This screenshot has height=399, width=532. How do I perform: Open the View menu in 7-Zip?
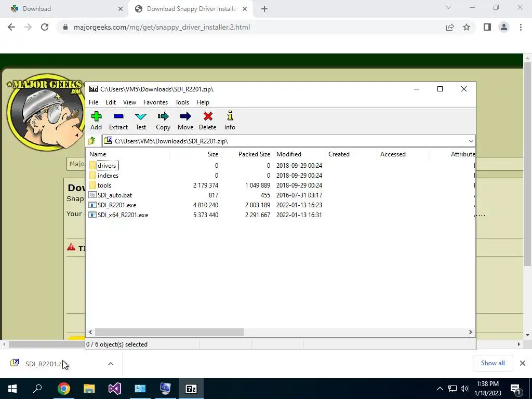129,102
